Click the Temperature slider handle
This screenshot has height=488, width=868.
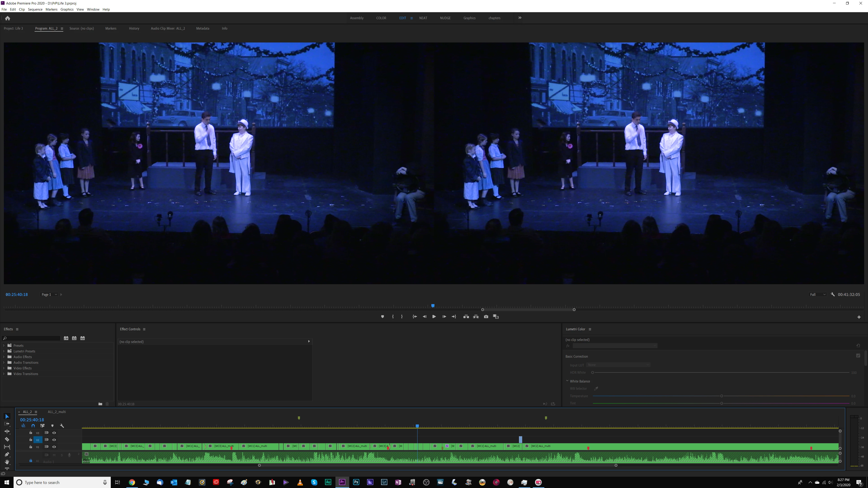coord(722,396)
